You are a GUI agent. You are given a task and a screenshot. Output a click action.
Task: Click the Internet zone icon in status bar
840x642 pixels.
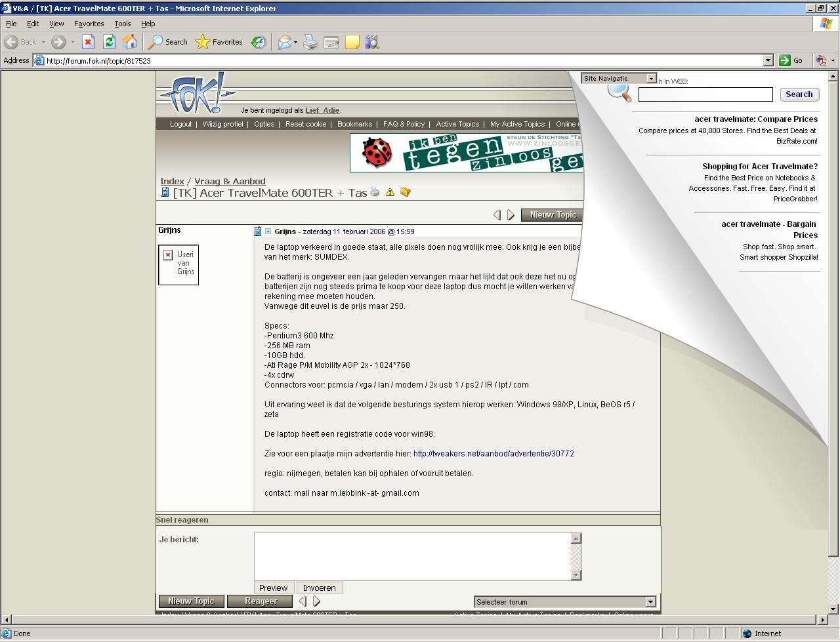click(x=747, y=633)
